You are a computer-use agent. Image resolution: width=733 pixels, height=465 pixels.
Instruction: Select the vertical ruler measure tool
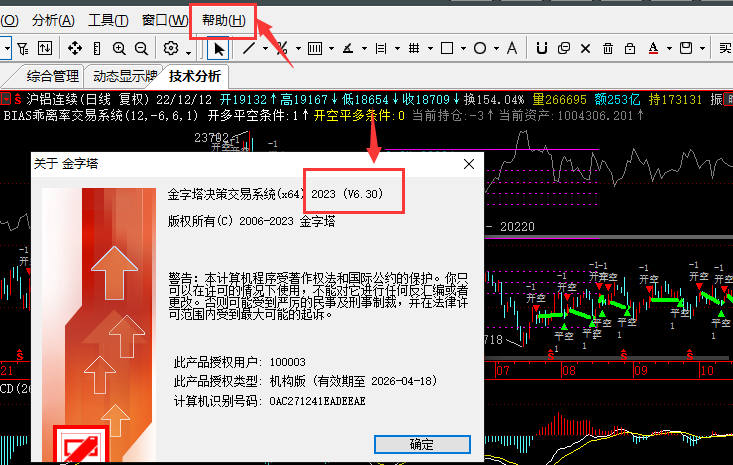tap(97, 48)
